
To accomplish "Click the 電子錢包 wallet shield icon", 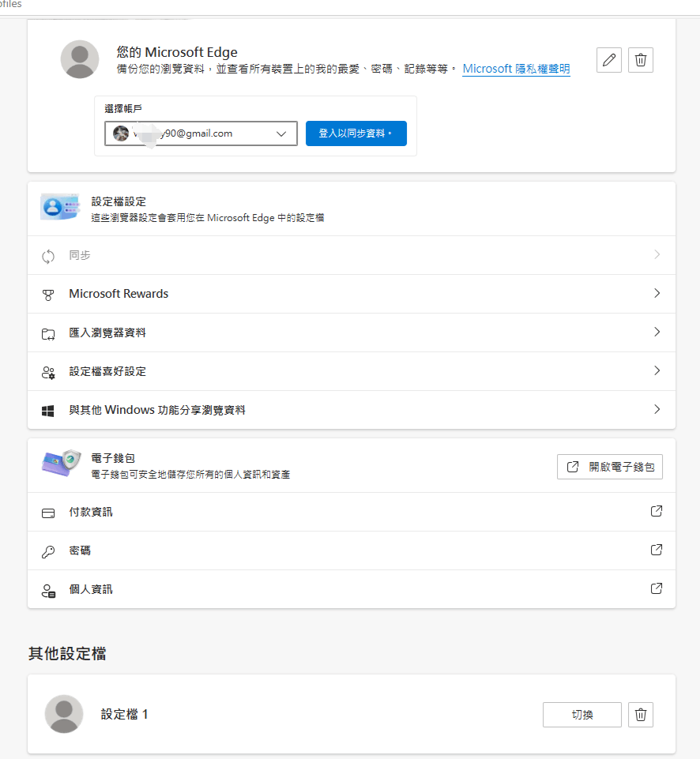I will (61, 463).
